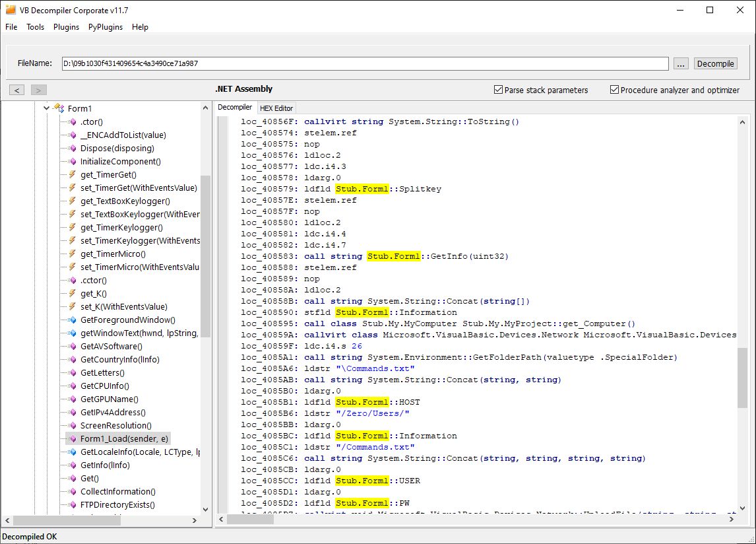The image size is (756, 544).
Task: Click highlighted Stub.Form1 before ::Splitkey
Action: 362,189
